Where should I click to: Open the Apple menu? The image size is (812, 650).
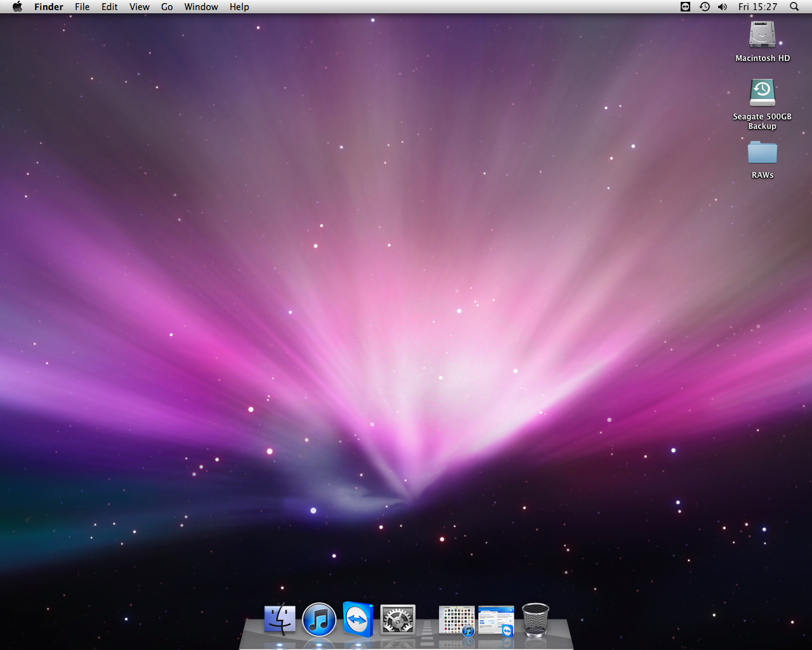click(17, 6)
